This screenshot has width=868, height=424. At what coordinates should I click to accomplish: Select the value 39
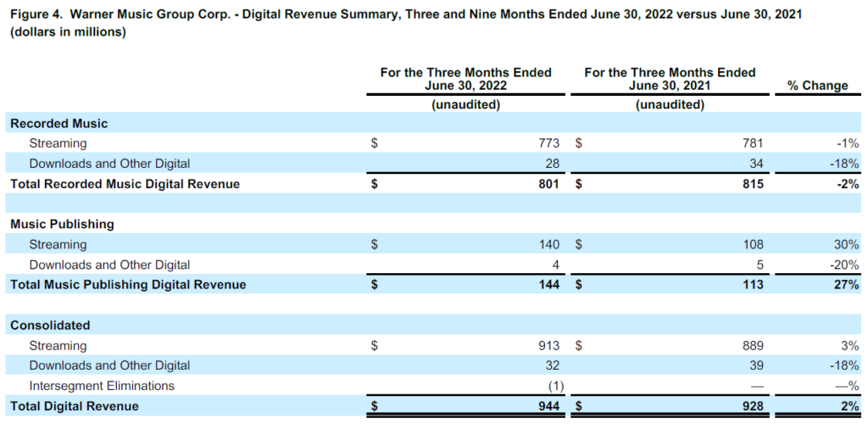click(757, 365)
